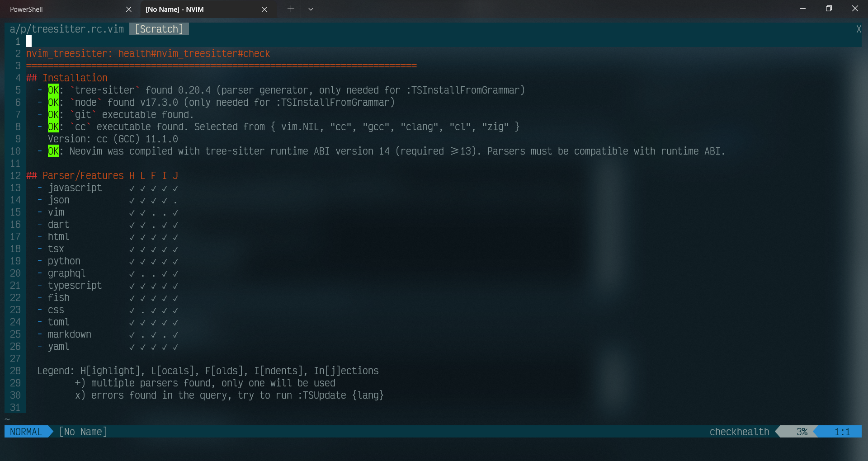The image size is (868, 461).
Task: Close the NVIM tab with its X
Action: tap(264, 9)
